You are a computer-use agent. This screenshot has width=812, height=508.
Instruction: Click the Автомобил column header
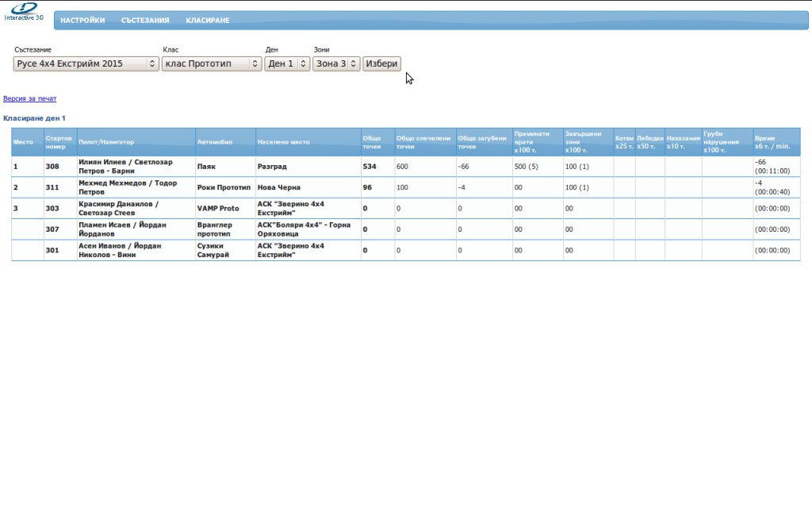tap(226, 142)
